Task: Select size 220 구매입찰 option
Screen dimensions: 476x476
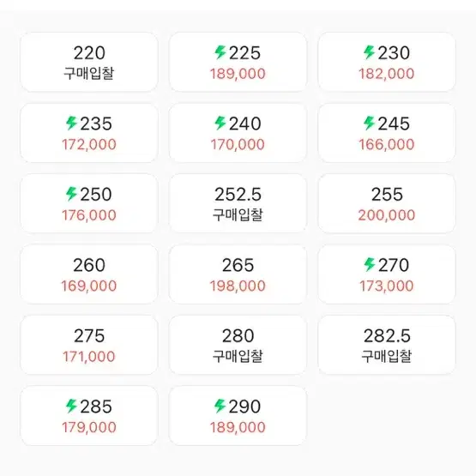Action: tap(89, 62)
